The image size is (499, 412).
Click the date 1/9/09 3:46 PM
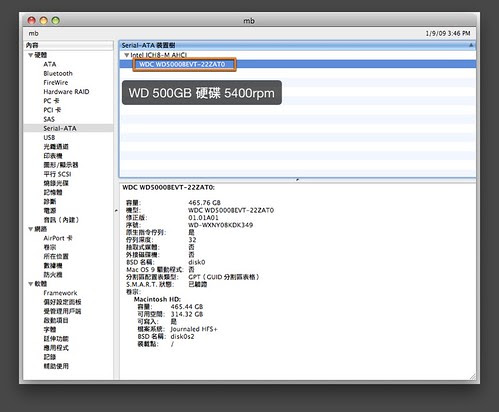(x=448, y=33)
